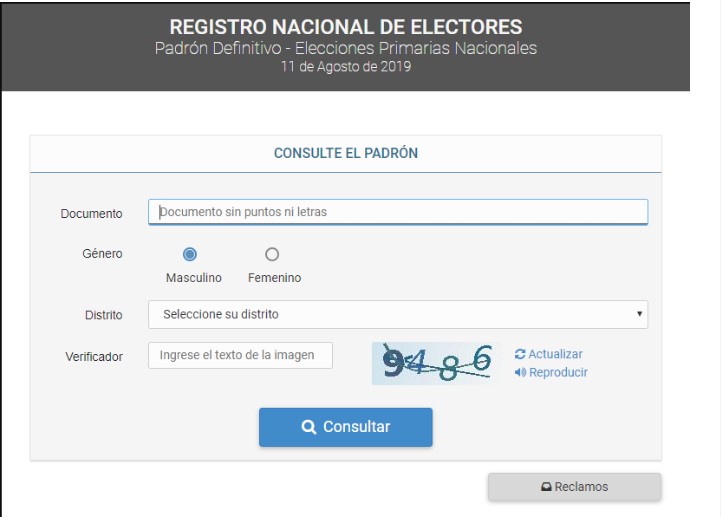721x517 pixels.
Task: Open the Seleccione su distrito dropdown
Action: pyautogui.click(x=398, y=315)
